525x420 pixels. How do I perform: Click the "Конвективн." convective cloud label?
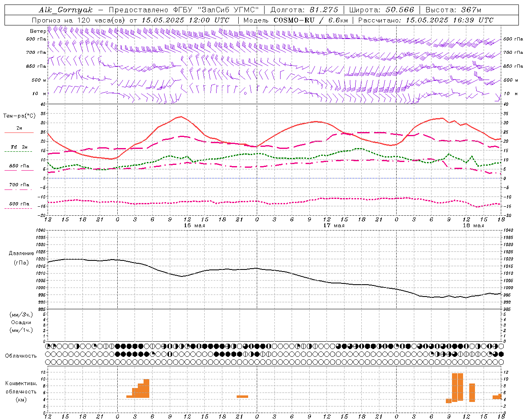(21, 383)
